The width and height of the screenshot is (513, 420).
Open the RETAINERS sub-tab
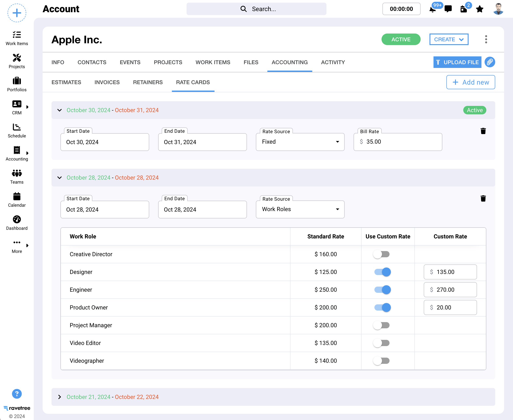[x=148, y=82]
